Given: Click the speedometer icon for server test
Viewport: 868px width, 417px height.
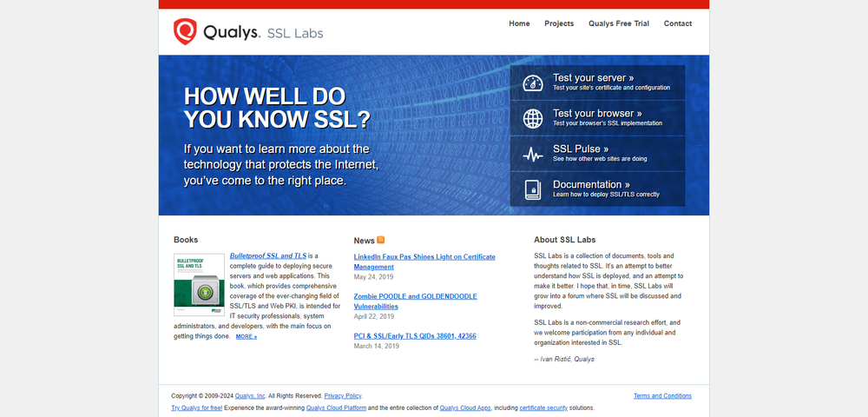Looking at the screenshot, I should pos(533,83).
